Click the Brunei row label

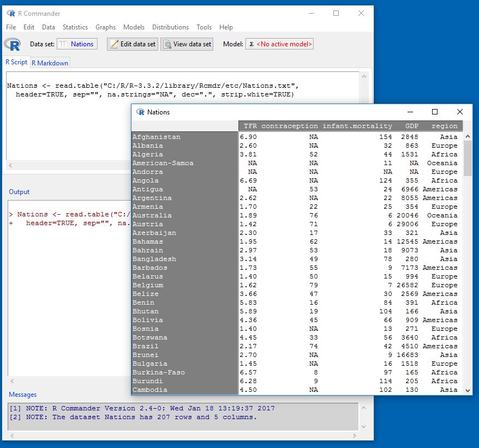(146, 355)
